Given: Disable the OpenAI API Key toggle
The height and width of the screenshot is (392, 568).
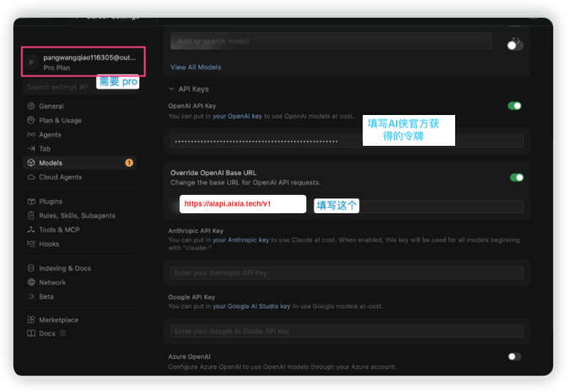Looking at the screenshot, I should coord(515,106).
